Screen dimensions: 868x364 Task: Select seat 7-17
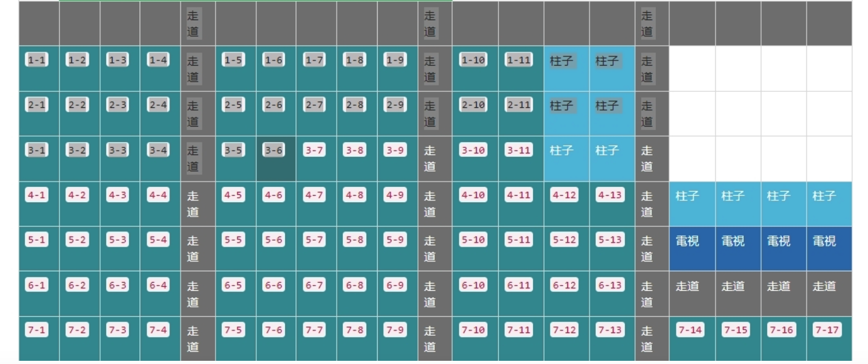[827, 330]
